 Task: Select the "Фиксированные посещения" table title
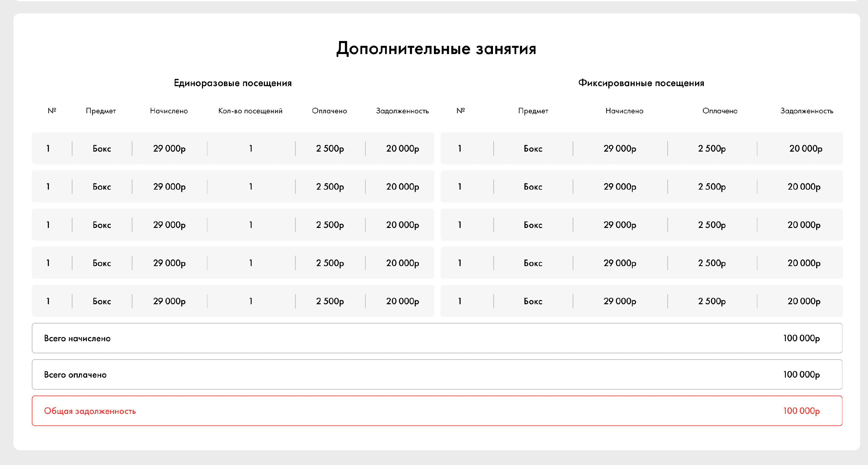point(641,83)
